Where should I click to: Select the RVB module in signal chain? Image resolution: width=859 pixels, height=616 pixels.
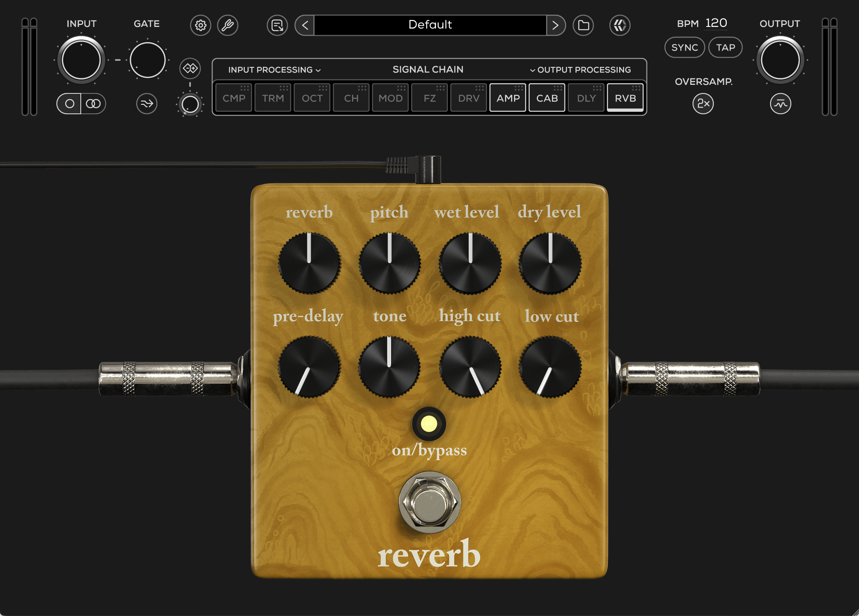[x=625, y=98]
